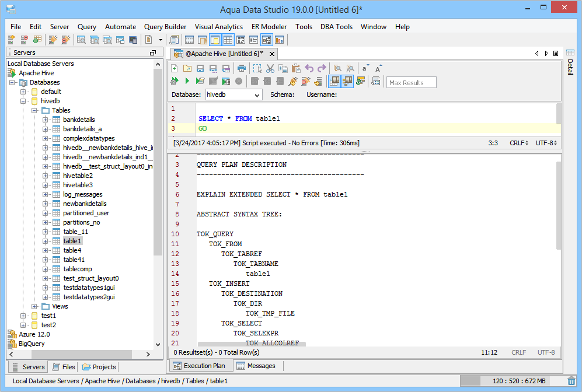
Task: Click the Redo arrow icon
Action: (322, 68)
